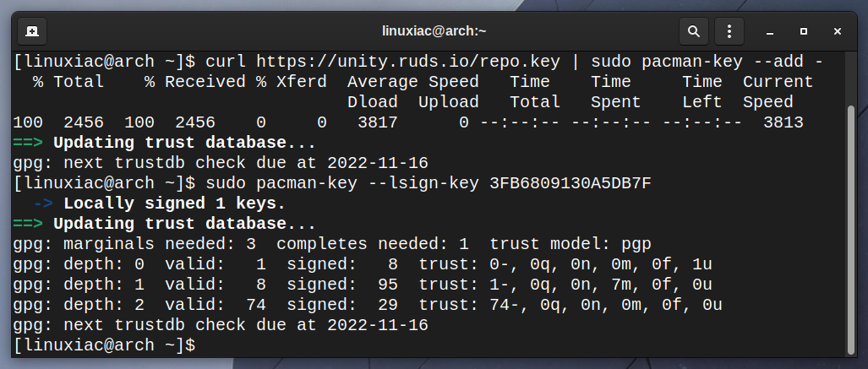Open a new terminal tab
868x369 pixels.
pos(32,31)
